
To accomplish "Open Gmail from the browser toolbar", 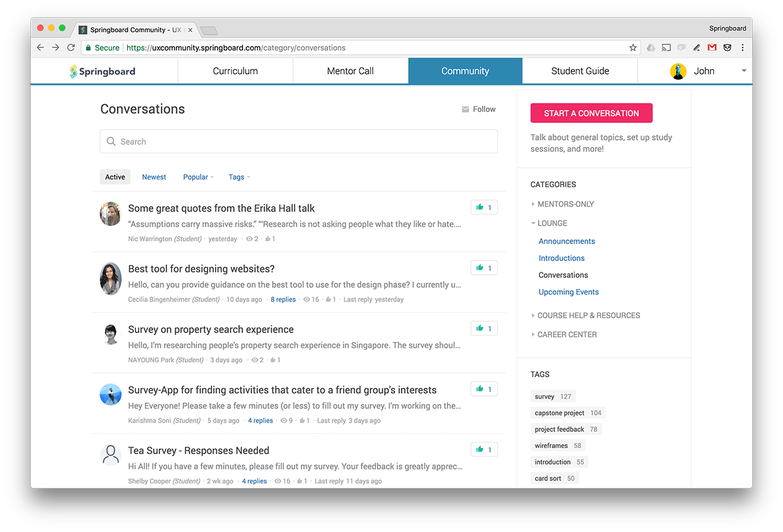I will [712, 47].
